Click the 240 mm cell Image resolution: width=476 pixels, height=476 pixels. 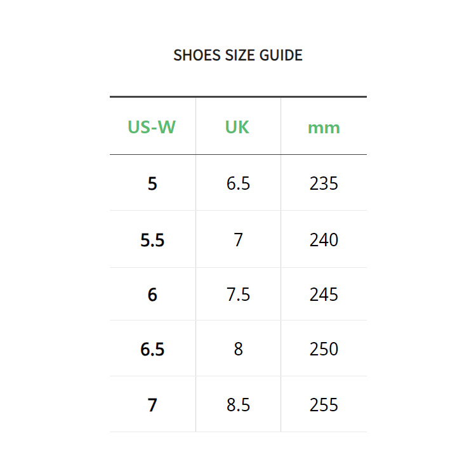coord(324,240)
